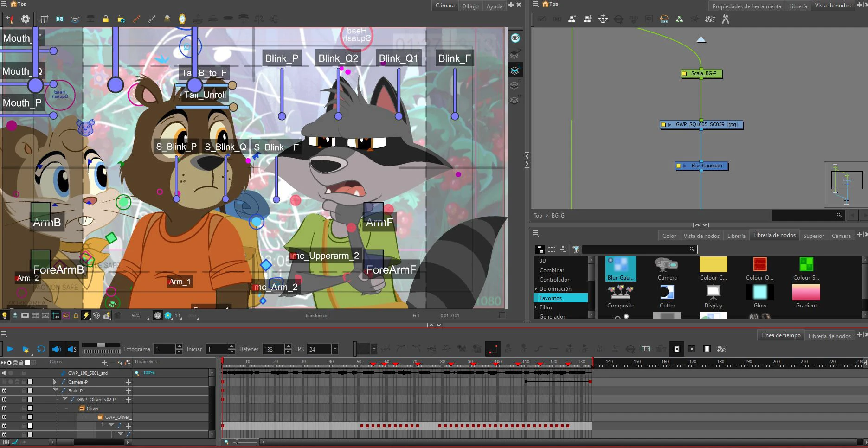Screen dimensions: 868x448
Task: Toggle visibility of the Scale-P layer
Action: click(4, 390)
